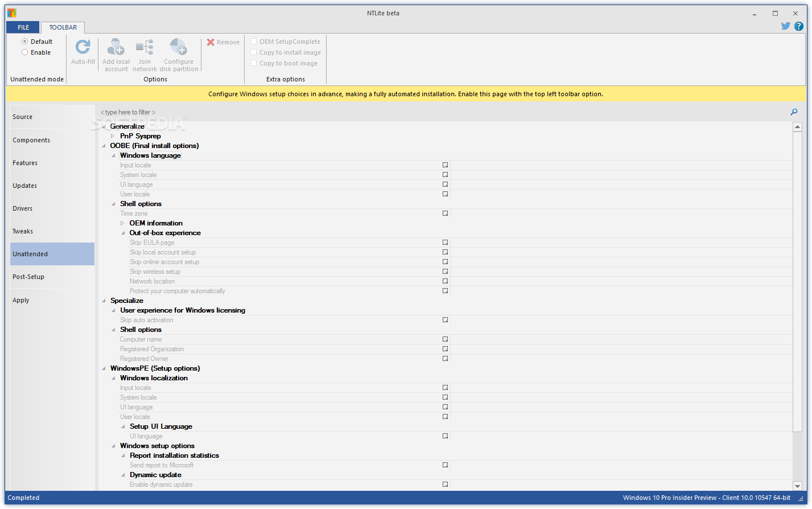Collapse the Windows localization node
Viewport: 812px width, 509px height.
point(113,378)
